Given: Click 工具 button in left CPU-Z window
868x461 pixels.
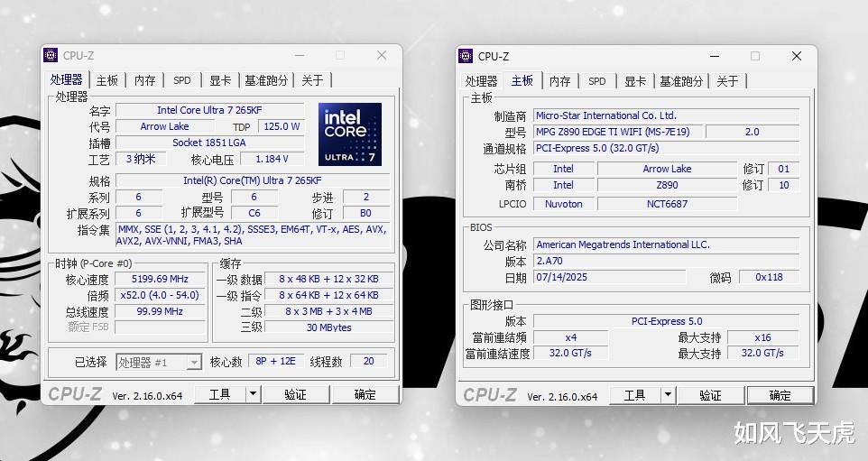Looking at the screenshot, I should click(x=220, y=394).
